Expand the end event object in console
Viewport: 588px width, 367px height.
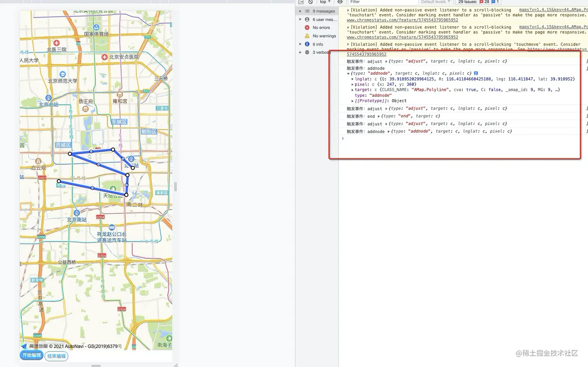(379, 116)
